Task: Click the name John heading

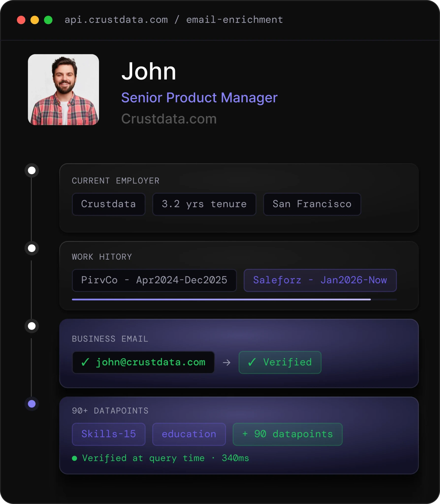Action: tap(149, 71)
